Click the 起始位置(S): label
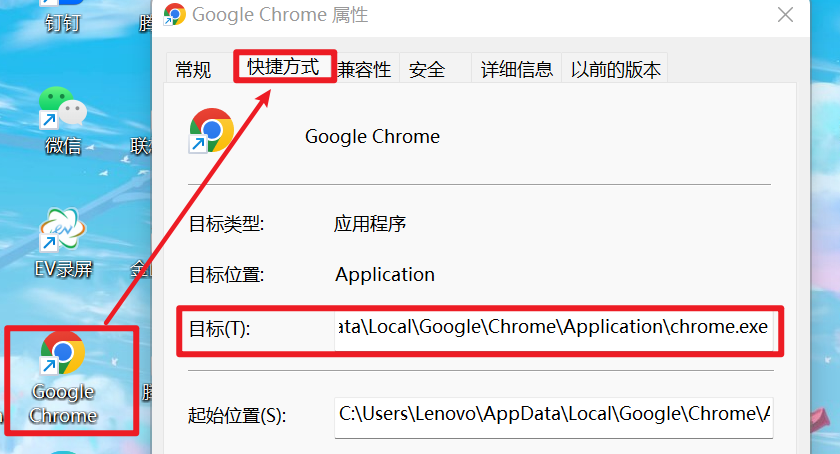This screenshot has width=840, height=454. (x=237, y=415)
